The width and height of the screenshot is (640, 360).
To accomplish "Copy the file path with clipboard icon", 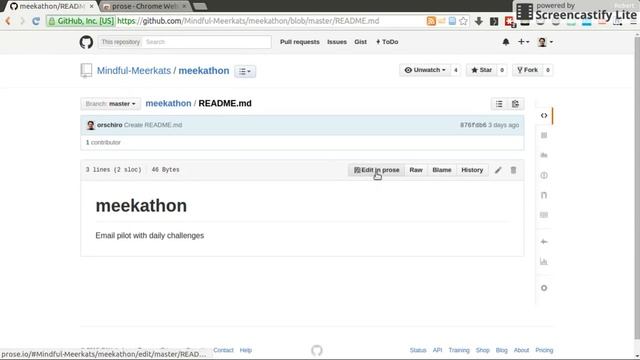I will pos(516,104).
